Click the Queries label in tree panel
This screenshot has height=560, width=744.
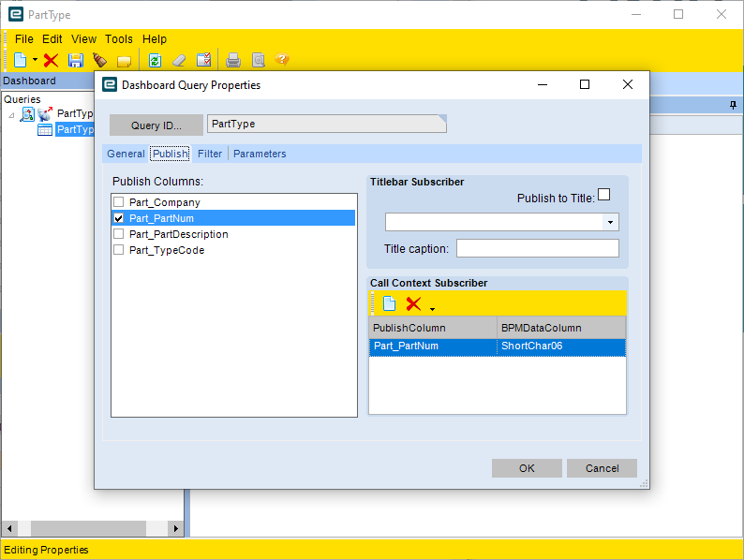(x=22, y=99)
